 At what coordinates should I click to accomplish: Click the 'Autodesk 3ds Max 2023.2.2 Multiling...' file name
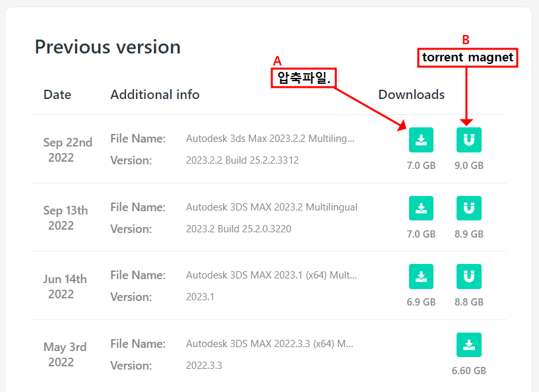click(270, 139)
